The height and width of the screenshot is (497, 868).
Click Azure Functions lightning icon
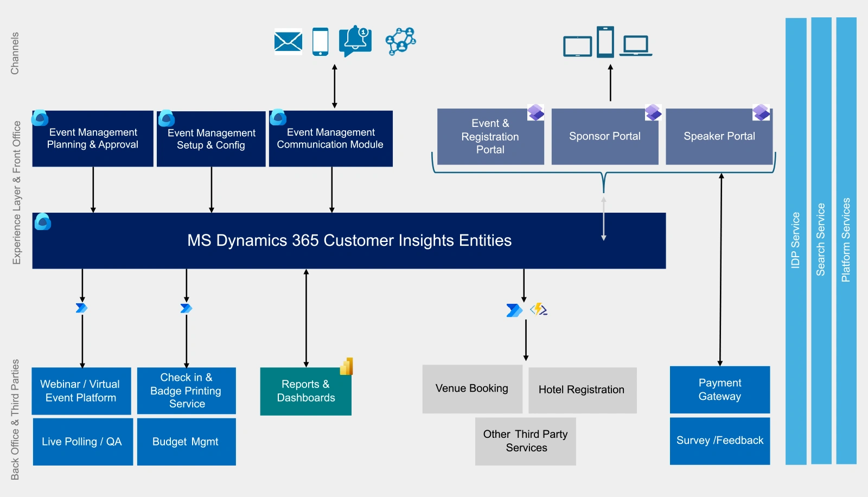coord(539,309)
